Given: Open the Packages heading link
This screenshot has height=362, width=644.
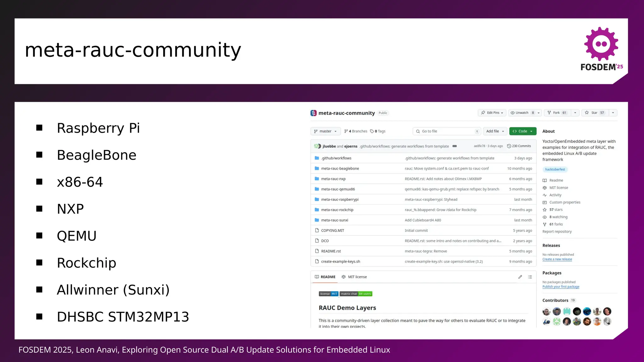Looking at the screenshot, I should coord(552,273).
